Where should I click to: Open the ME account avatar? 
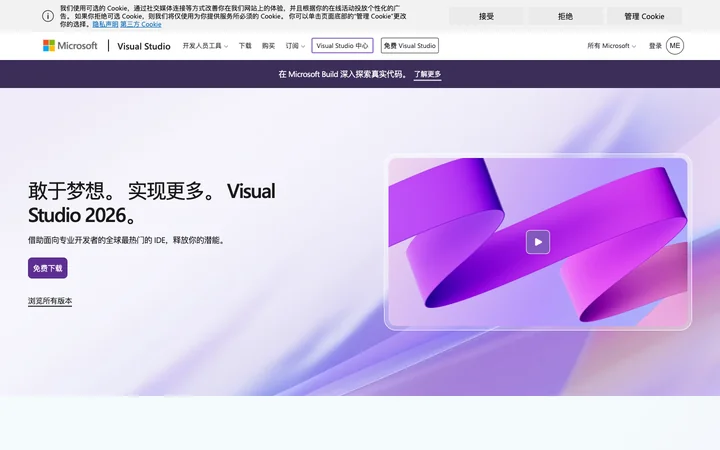tap(675, 45)
